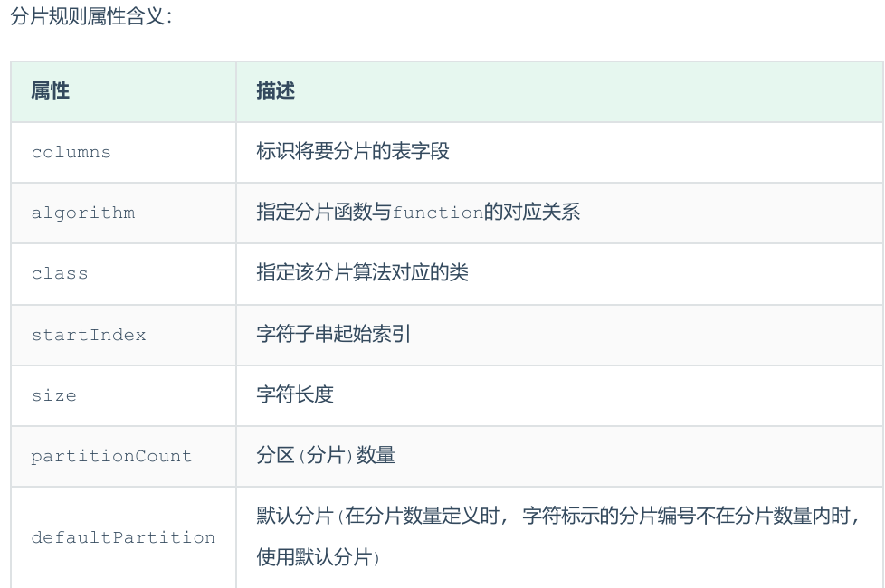Click the text 默认分片(在分片数量定义时
Image resolution: width=885 pixels, height=588 pixels.
point(380,517)
